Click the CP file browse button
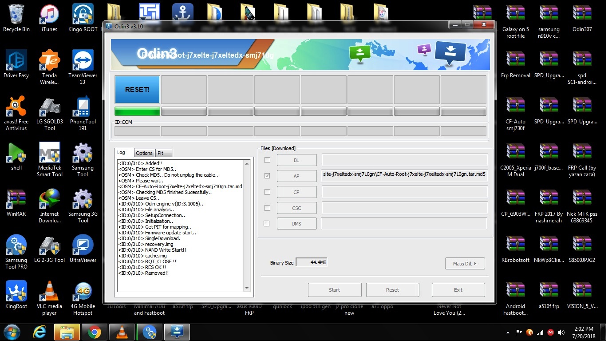Screen dimensions: 616x364 pyautogui.click(x=296, y=192)
